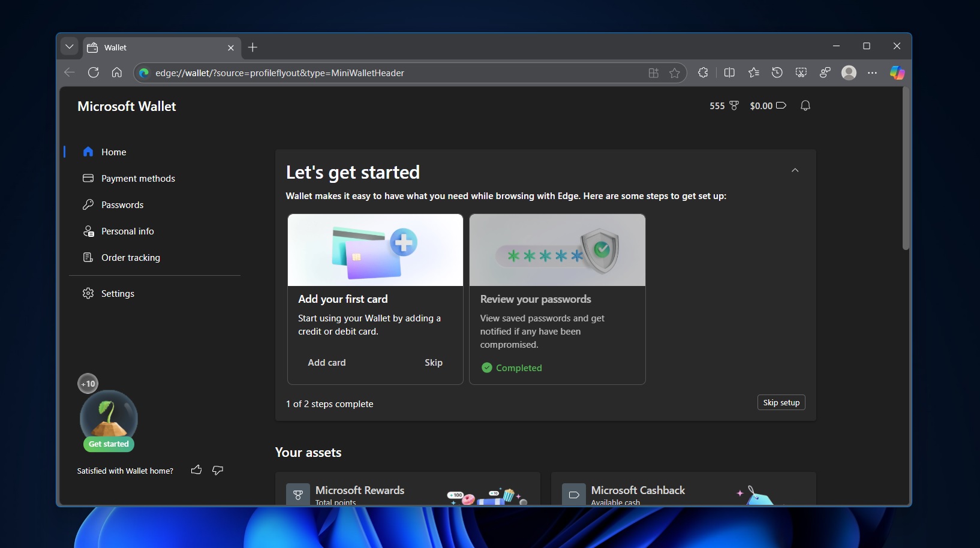Click Skip setup to dismiss the checklist
Screen dimensions: 980x548
(781, 402)
